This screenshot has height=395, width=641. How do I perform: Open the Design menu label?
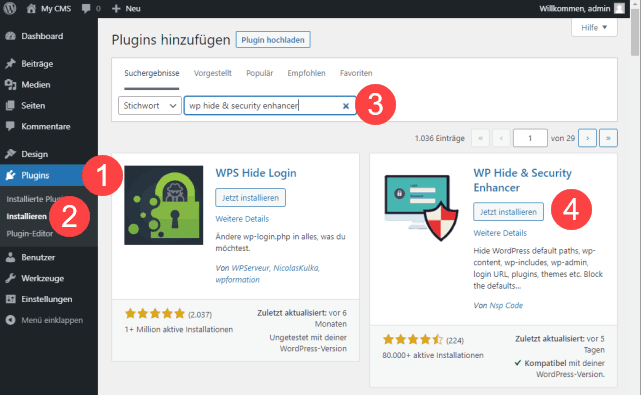(x=35, y=154)
